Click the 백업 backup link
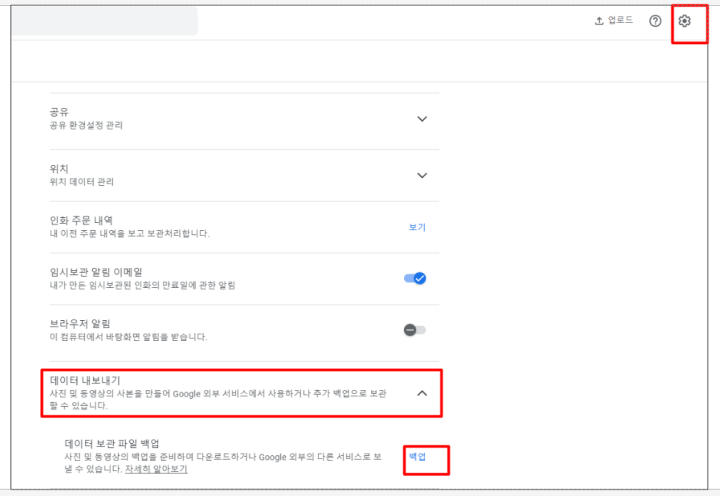720x496 pixels. click(x=417, y=457)
